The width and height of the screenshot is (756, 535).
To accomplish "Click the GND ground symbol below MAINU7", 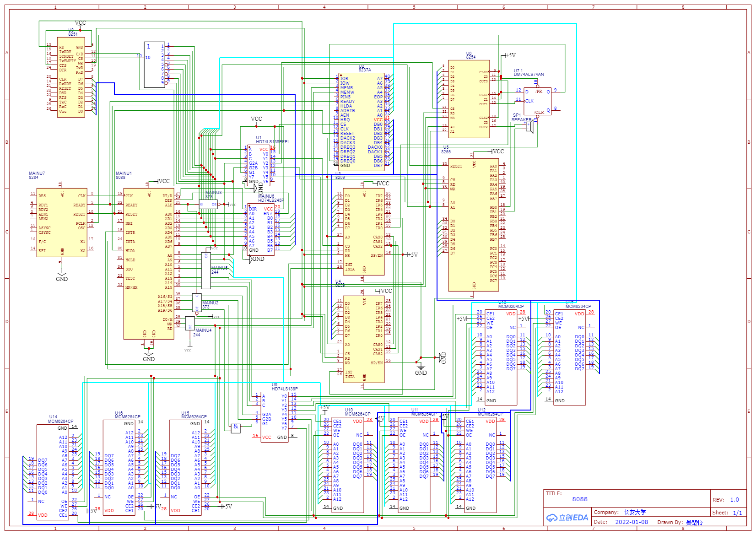I will (62, 275).
